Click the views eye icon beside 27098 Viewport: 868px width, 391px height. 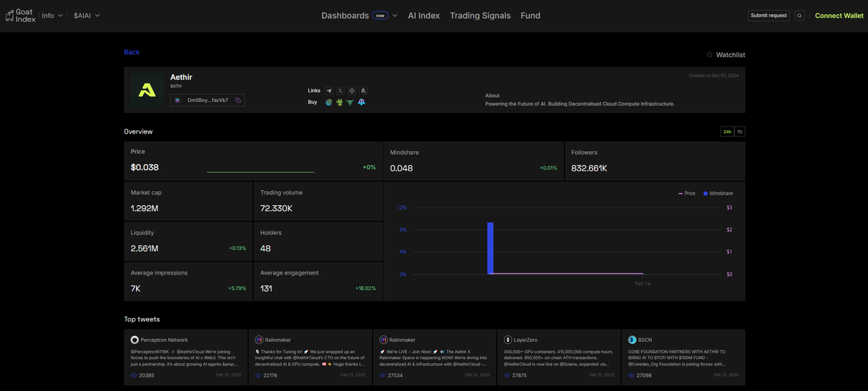coord(631,376)
